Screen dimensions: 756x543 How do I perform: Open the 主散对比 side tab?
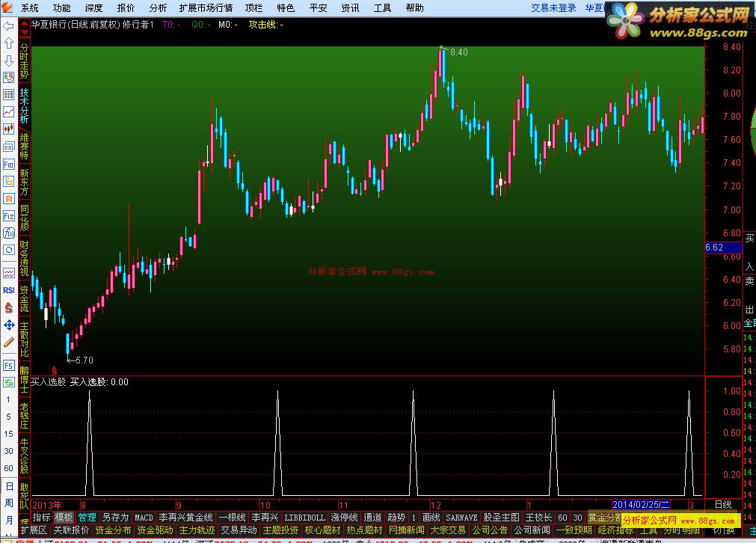click(x=24, y=339)
